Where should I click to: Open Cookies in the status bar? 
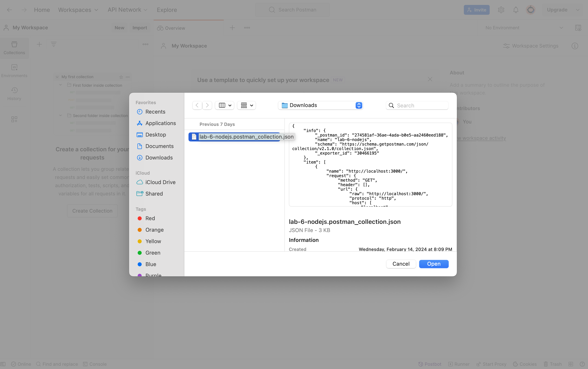525,364
